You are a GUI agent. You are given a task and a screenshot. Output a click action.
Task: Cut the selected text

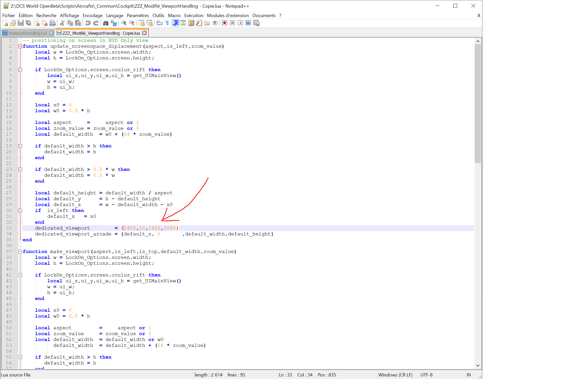point(62,23)
